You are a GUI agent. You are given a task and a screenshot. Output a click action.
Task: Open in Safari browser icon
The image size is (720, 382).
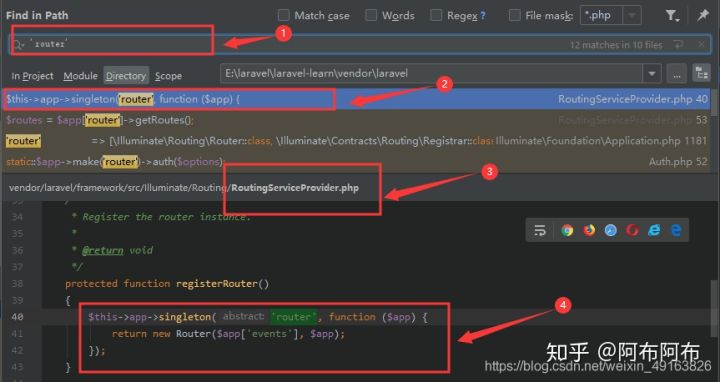pyautogui.click(x=611, y=230)
